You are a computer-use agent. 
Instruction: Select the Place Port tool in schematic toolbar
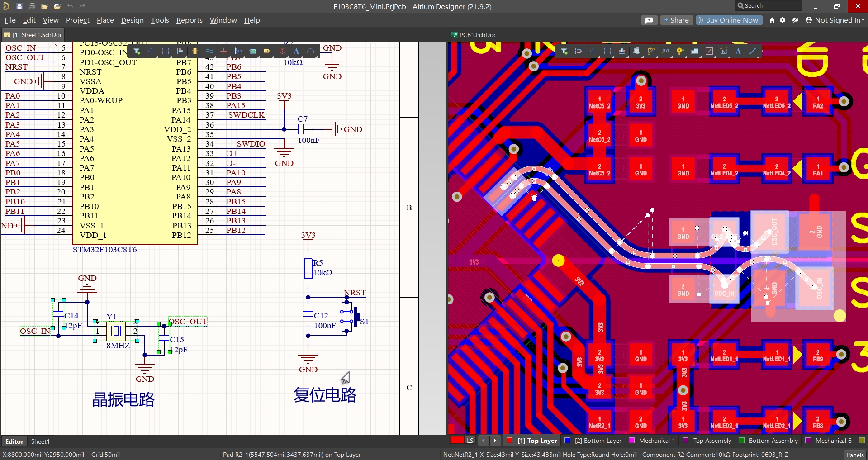267,51
